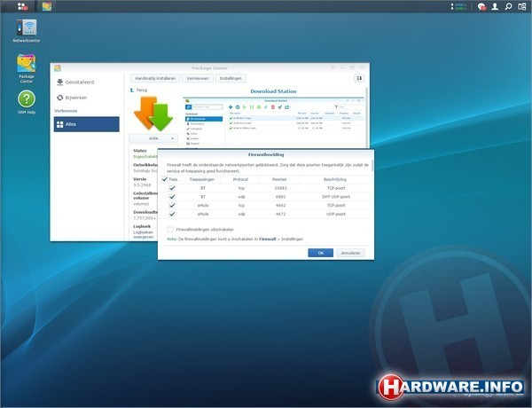Click Package Center sort order icon
Image resolution: width=532 pixels, height=408 pixels.
tap(359, 78)
